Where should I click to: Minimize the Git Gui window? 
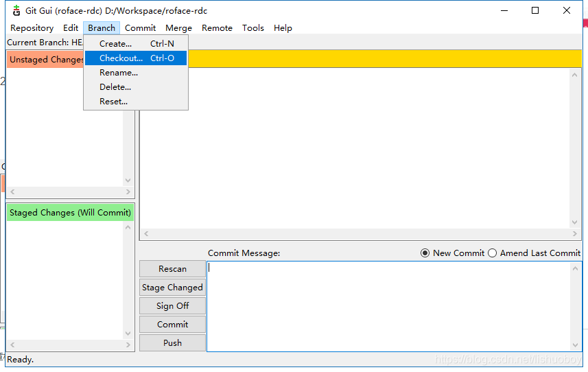[x=504, y=10]
